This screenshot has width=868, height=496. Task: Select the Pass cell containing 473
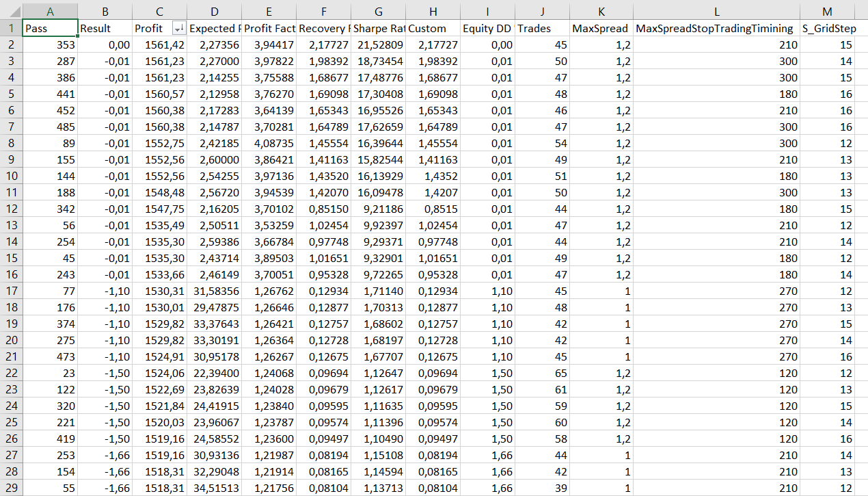(x=50, y=356)
